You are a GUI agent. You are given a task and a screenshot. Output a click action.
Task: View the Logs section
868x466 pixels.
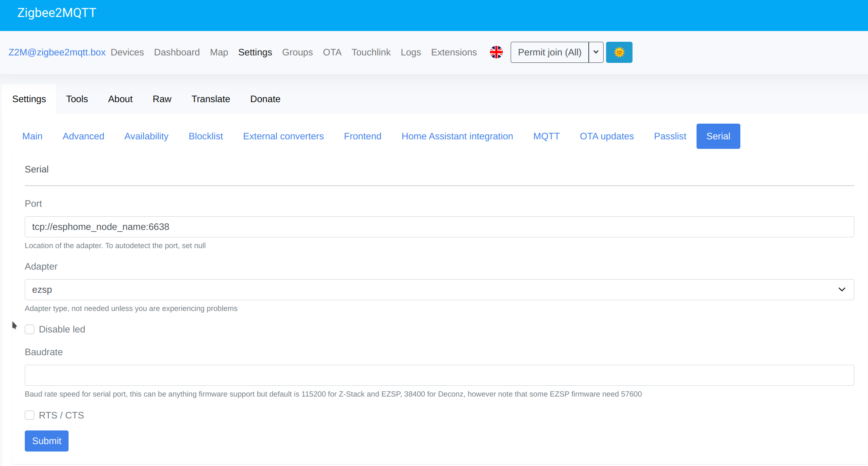coord(411,52)
